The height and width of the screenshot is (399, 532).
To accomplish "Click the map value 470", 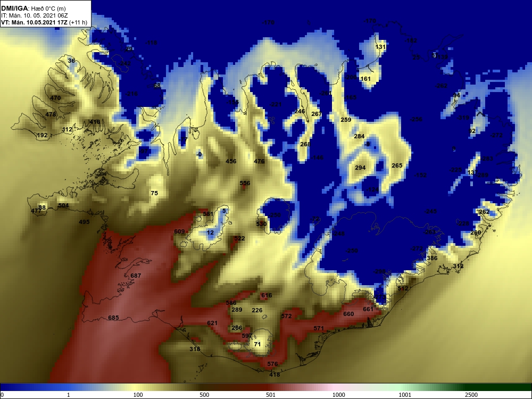I will point(55,98).
